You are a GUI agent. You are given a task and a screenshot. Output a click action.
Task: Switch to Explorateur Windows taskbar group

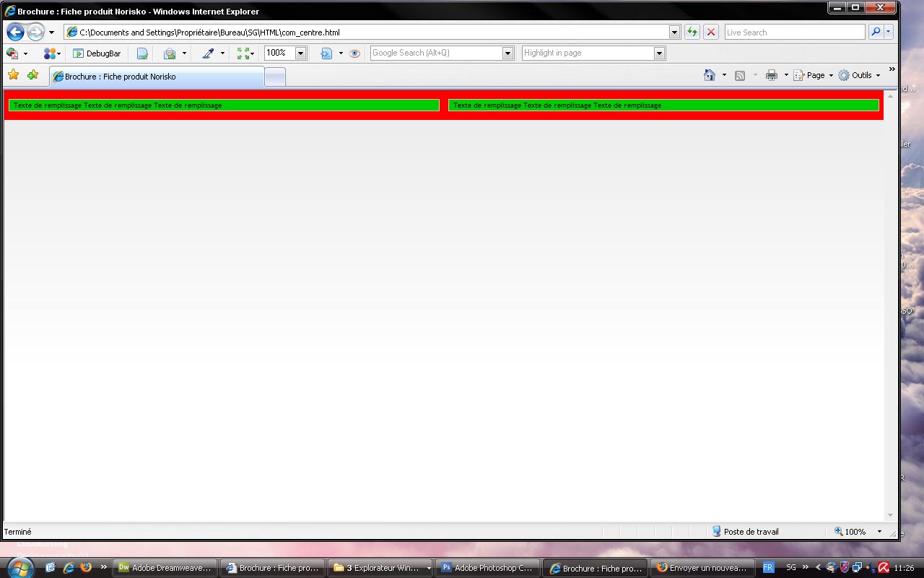click(380, 568)
